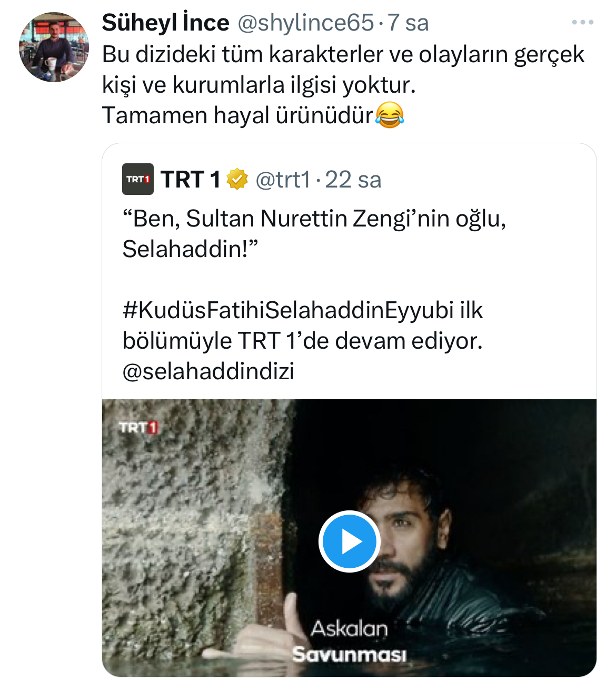This screenshot has width=616, height=680.
Task: Click the quoted tweet's '22 sa' timestamp
Action: [x=353, y=179]
